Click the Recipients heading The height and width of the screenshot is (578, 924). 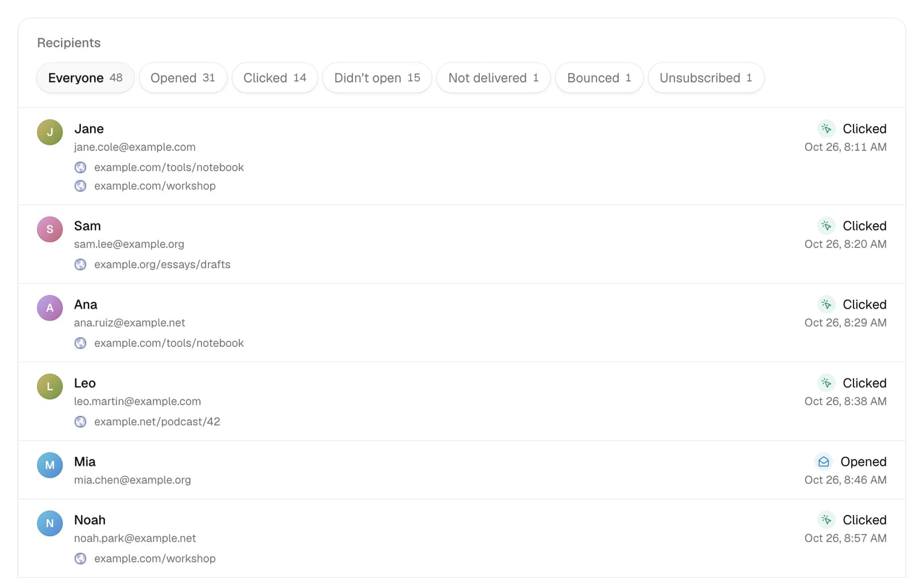click(x=69, y=43)
